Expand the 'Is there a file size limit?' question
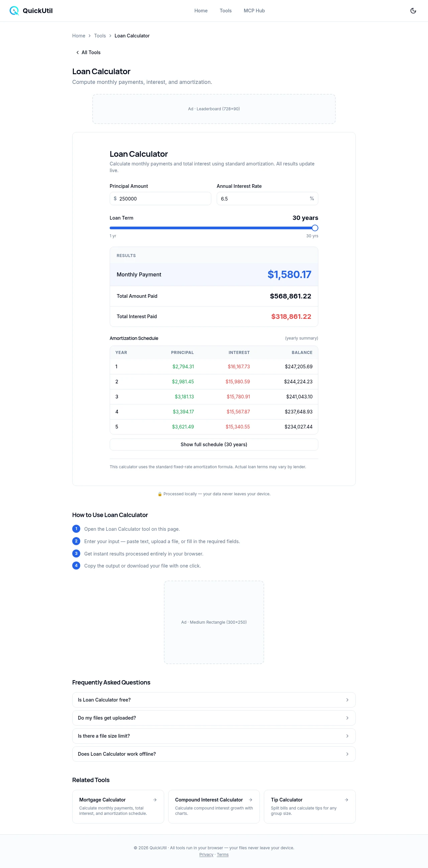This screenshot has width=428, height=868. (214, 736)
